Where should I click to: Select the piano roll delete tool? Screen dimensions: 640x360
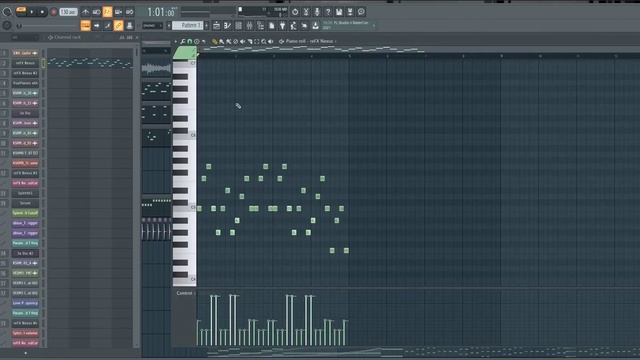tap(236, 41)
